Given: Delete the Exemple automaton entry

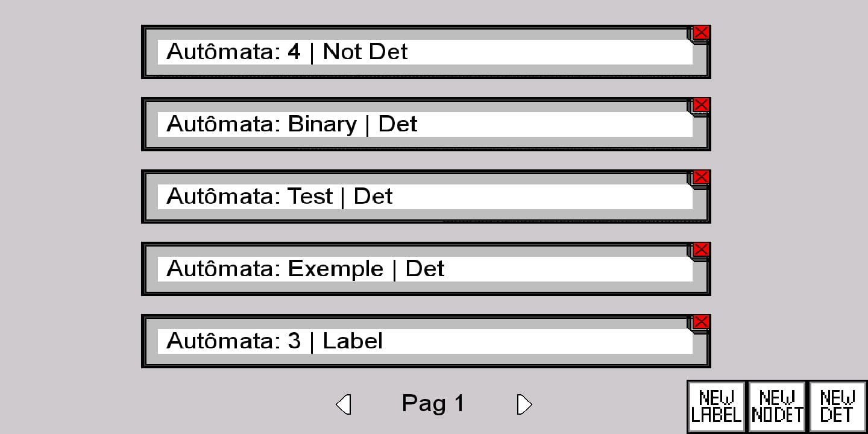Looking at the screenshot, I should [701, 250].
